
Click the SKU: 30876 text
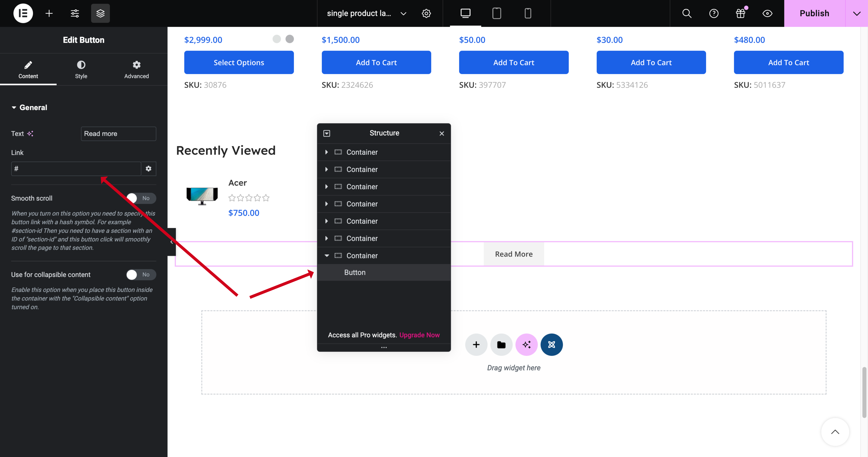(205, 85)
